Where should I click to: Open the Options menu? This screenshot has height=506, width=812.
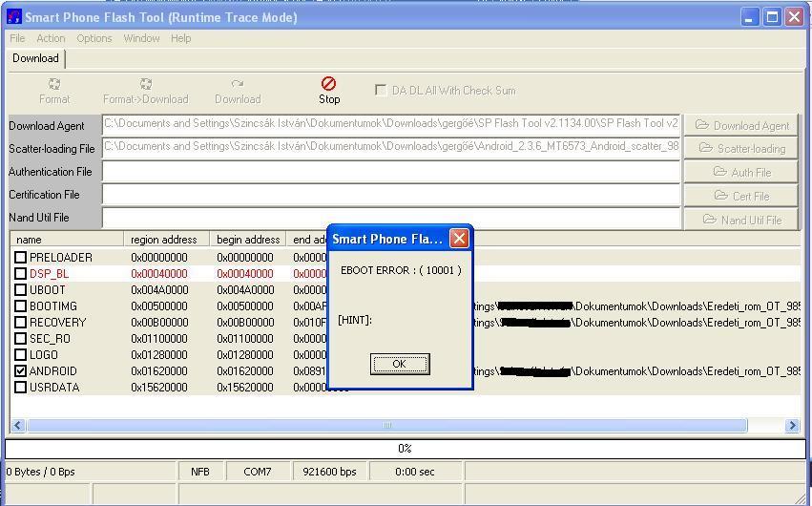94,38
